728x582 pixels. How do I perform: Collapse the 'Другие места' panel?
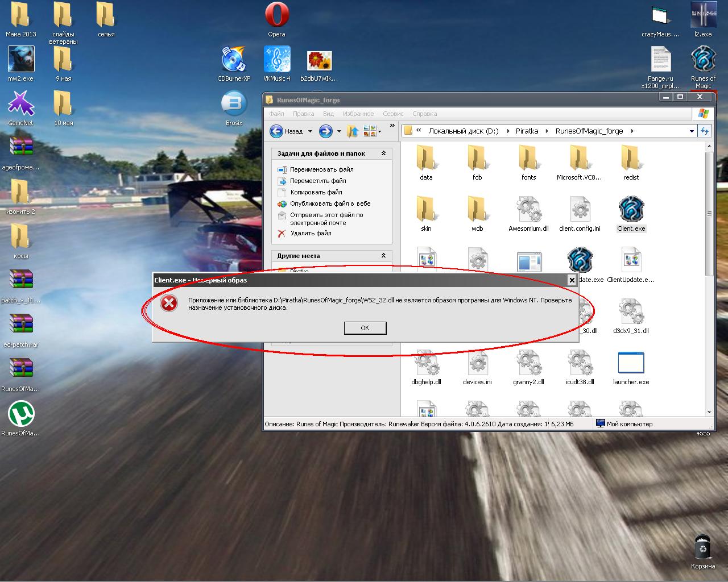[383, 256]
